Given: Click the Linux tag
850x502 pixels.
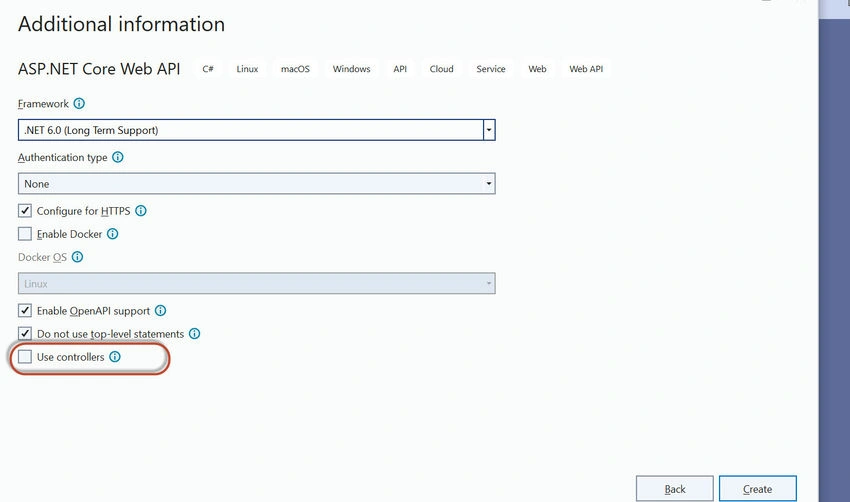Looking at the screenshot, I should click(247, 69).
